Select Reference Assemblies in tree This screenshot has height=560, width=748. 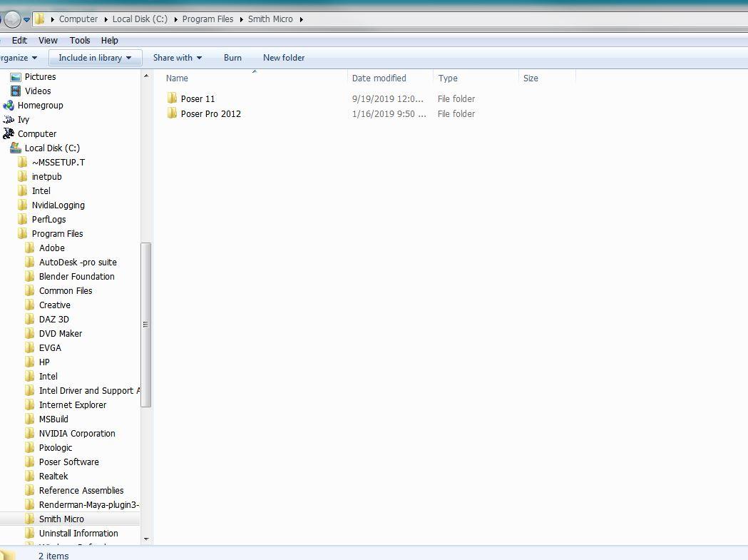pyautogui.click(x=81, y=490)
